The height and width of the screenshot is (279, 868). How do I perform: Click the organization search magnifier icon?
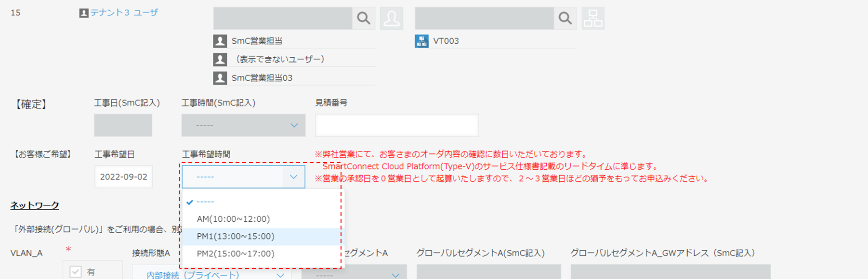[565, 18]
